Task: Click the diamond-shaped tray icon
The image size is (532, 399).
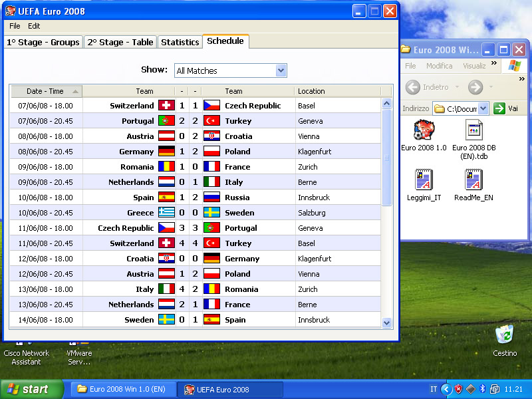Action: pyautogui.click(x=470, y=389)
